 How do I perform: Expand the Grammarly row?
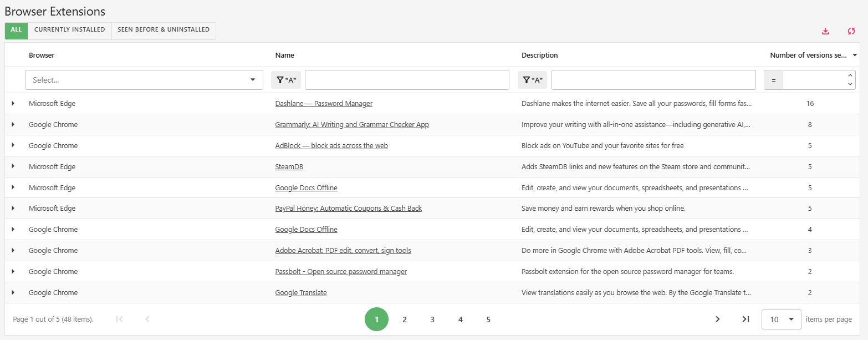[x=13, y=124]
